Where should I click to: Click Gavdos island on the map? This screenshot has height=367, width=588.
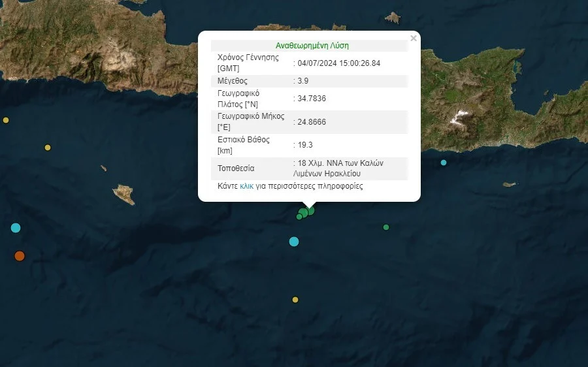[x=123, y=194]
